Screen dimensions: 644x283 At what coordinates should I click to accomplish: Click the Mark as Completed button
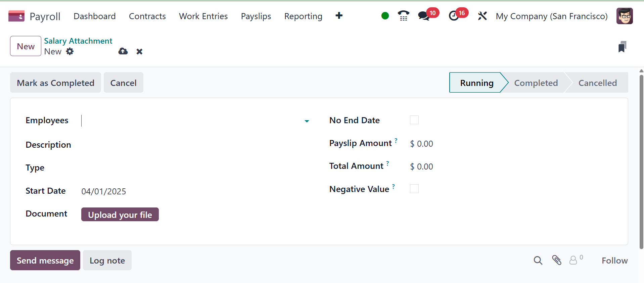pos(55,83)
